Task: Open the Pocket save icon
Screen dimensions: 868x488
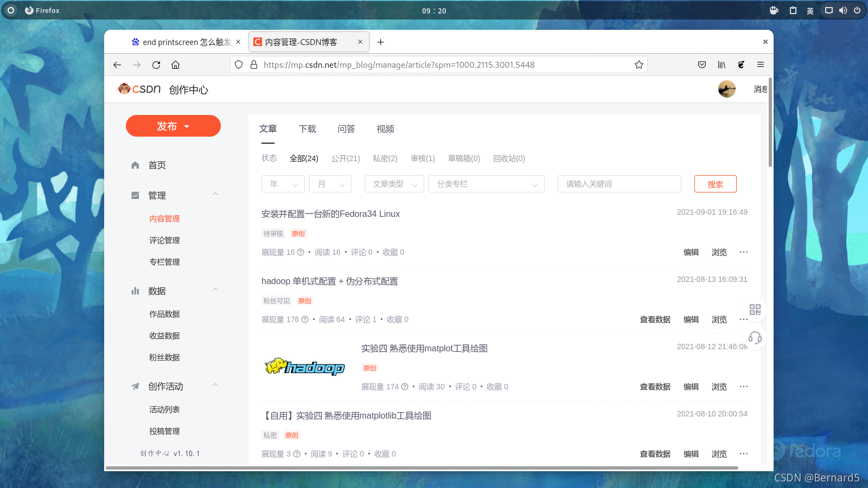Action: pyautogui.click(x=702, y=65)
